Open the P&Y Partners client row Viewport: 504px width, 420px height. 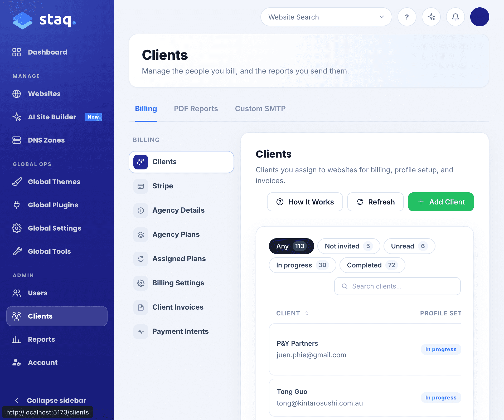click(365, 349)
